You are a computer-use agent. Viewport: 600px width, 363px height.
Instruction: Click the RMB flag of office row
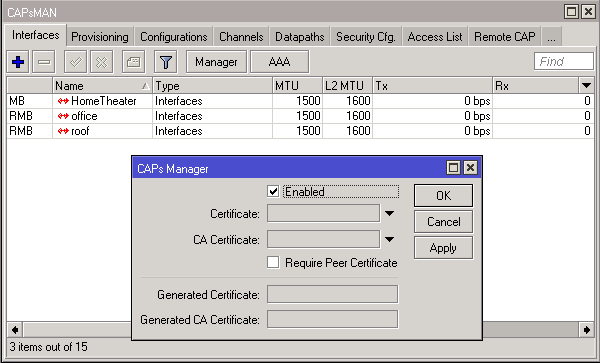point(21,116)
